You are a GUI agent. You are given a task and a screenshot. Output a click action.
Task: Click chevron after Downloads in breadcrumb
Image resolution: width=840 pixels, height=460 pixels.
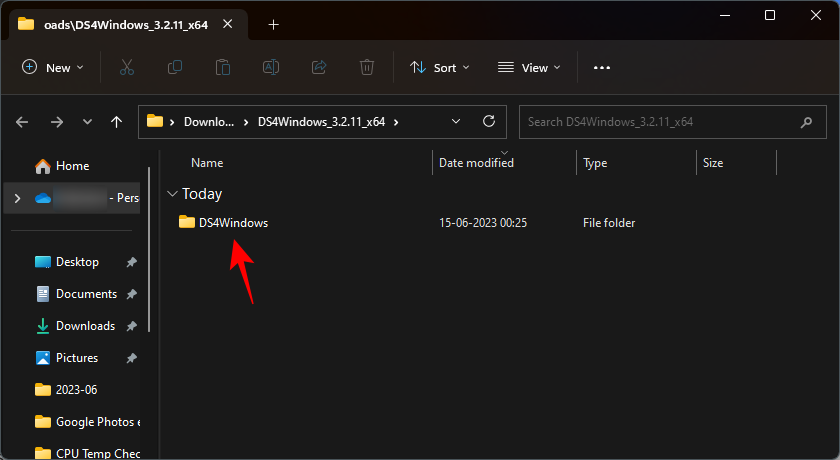tap(246, 122)
